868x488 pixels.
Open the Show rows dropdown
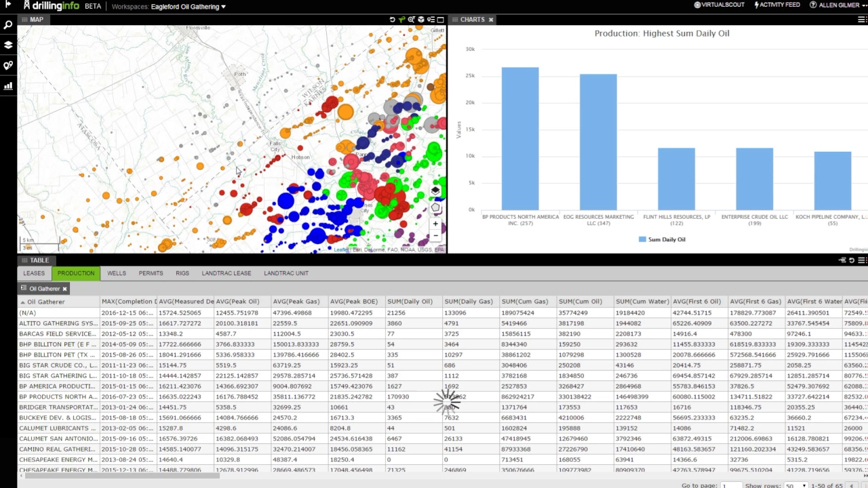(795, 485)
